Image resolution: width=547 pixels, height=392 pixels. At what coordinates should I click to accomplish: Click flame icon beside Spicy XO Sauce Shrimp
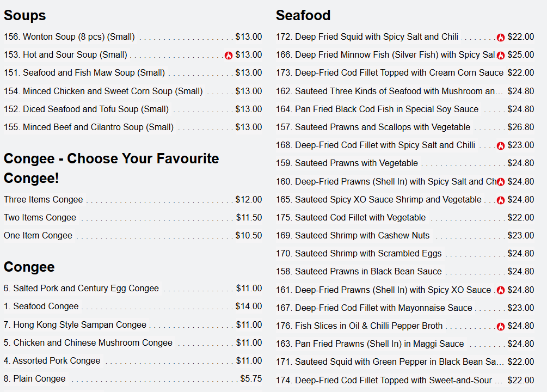(501, 200)
